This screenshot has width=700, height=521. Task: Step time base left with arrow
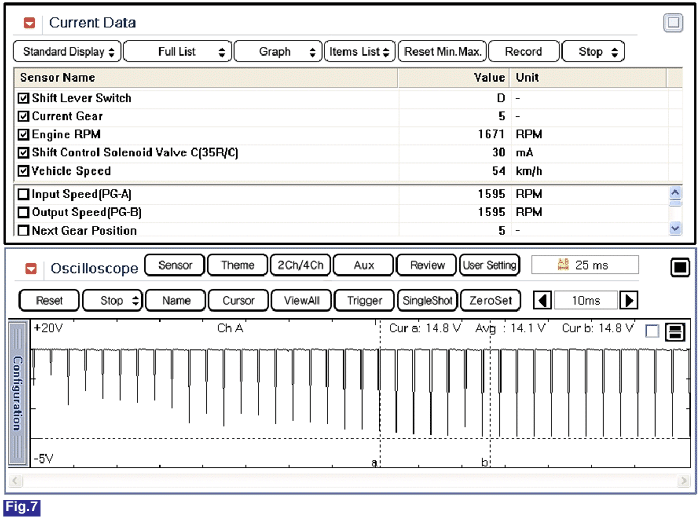click(x=542, y=300)
